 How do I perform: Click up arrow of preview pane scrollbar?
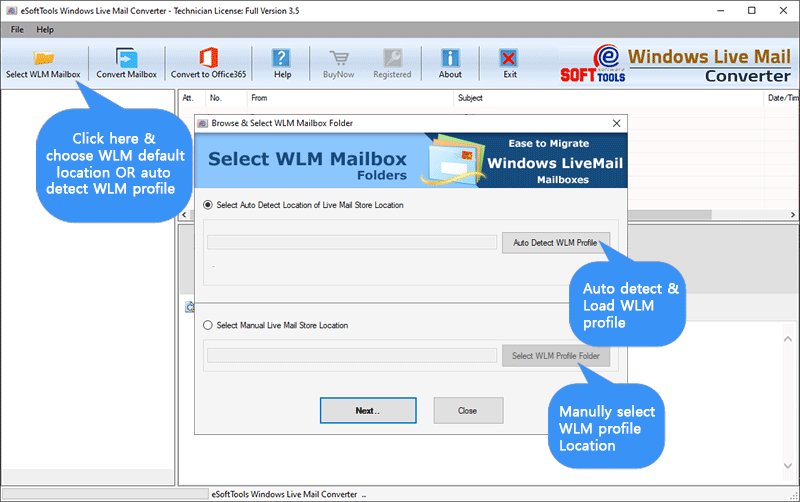[788, 339]
